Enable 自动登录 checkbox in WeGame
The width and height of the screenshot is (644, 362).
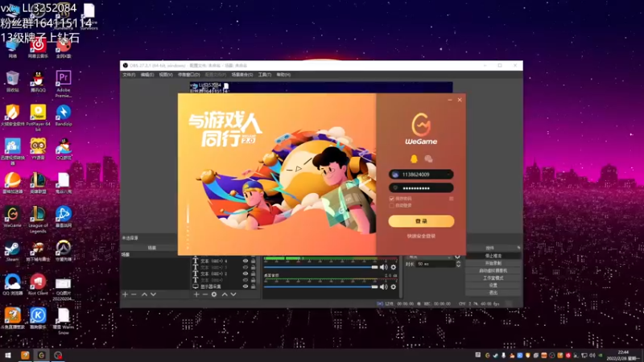click(391, 205)
